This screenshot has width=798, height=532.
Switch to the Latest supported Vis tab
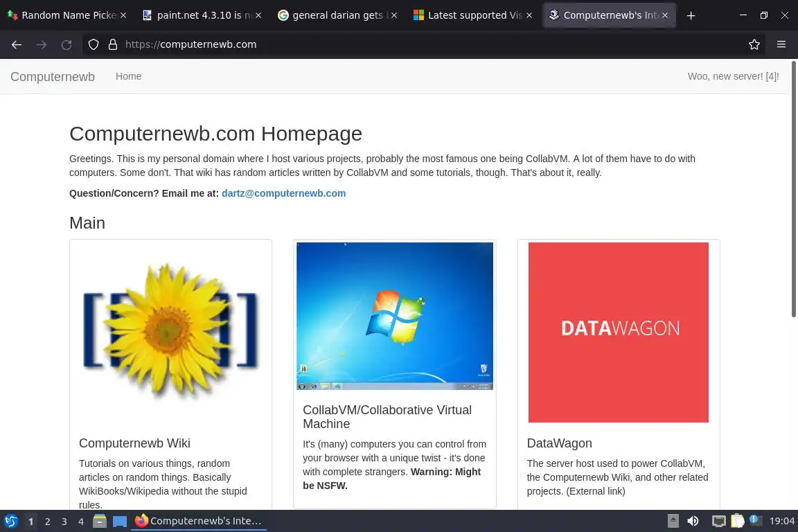point(472,16)
